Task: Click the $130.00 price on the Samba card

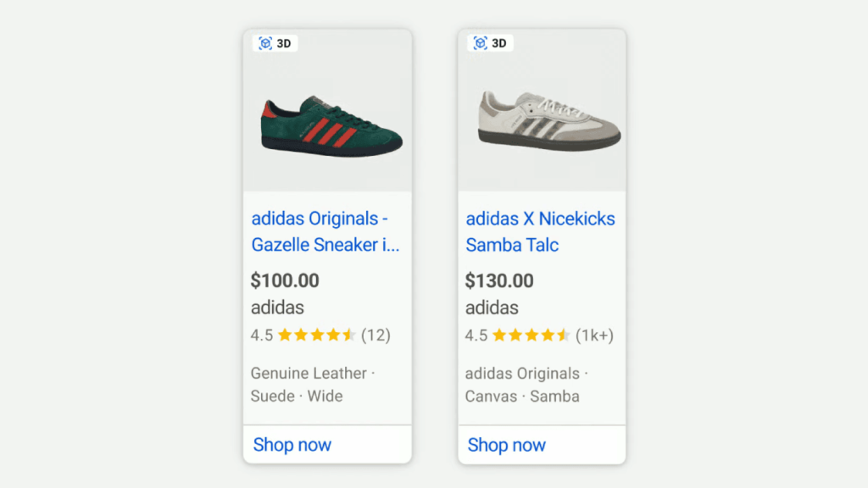Action: coord(499,280)
